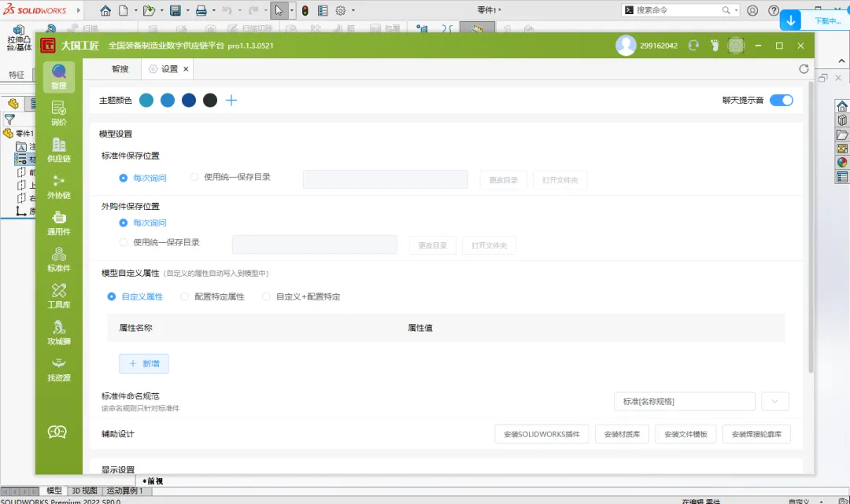Click SolidWorks file properties list icon
Image resolution: width=850 pixels, height=504 pixels.
click(323, 10)
